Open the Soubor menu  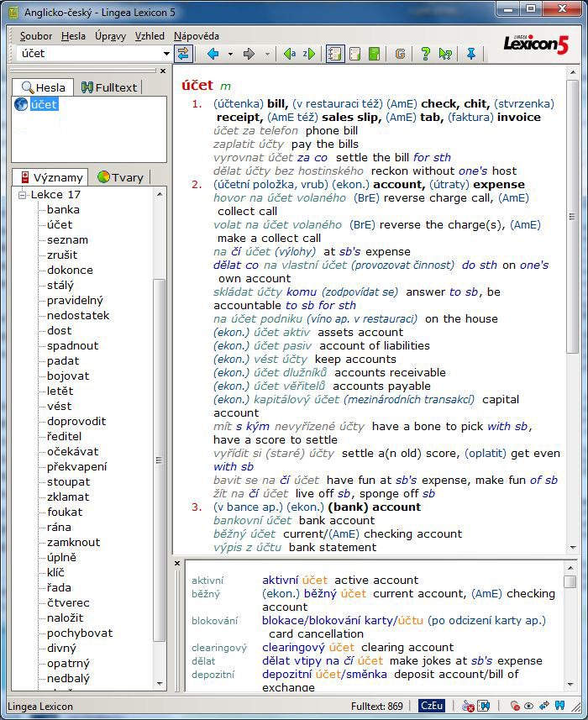(36, 36)
